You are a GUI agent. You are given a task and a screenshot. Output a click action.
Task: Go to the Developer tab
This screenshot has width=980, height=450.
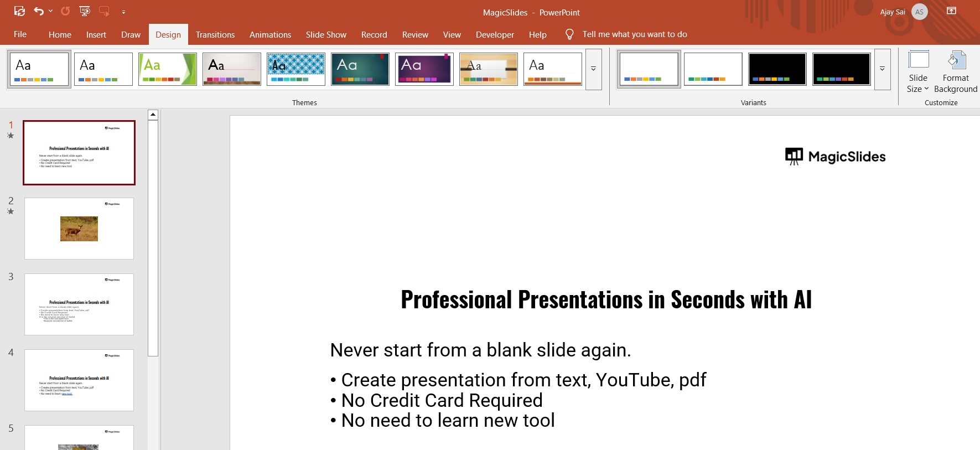(x=495, y=34)
